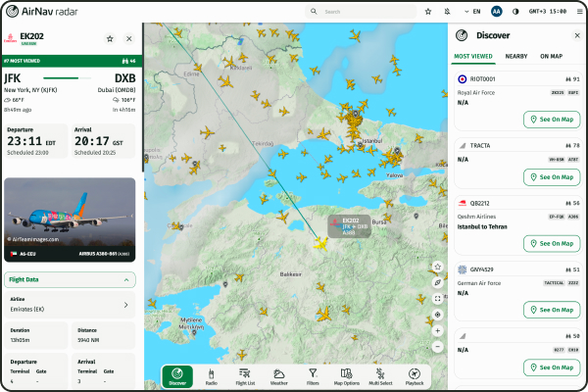Screen dimensions: 588x392
Task: See QB2212 on map
Action: (x=552, y=243)
